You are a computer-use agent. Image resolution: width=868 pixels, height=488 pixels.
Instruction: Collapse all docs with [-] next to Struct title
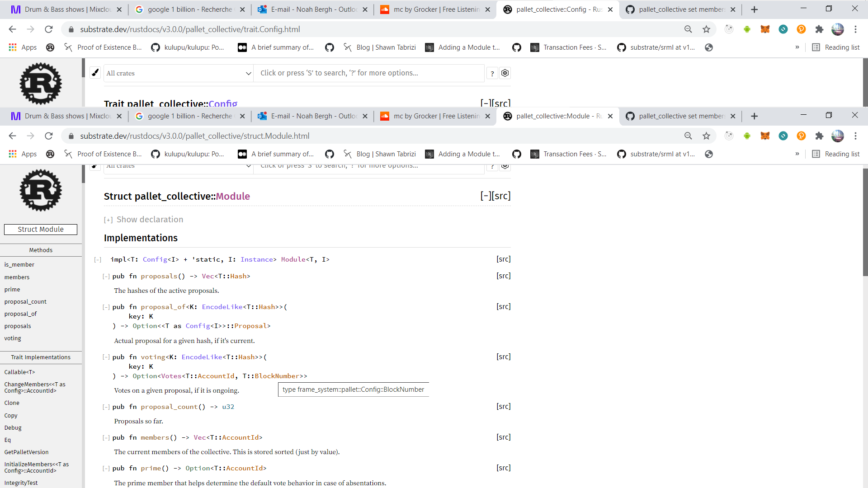click(x=486, y=196)
